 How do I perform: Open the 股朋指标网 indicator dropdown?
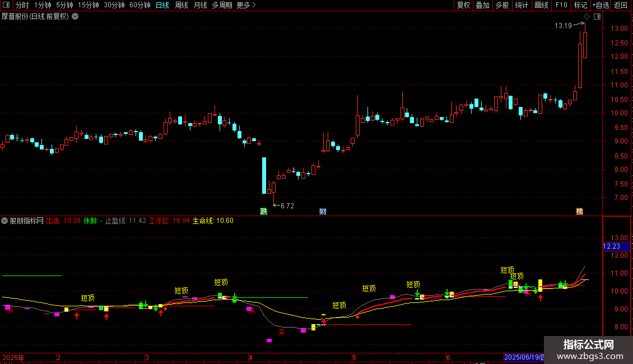click(4, 221)
